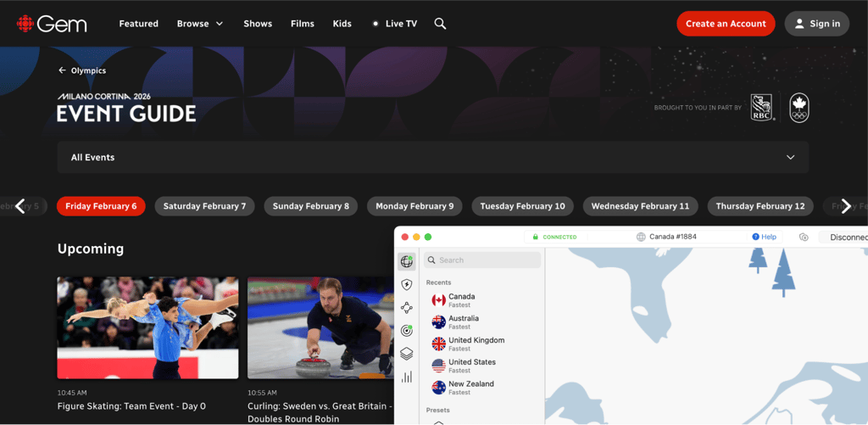Screen dimensions: 868x425
Task: Connect to United States in Recents list
Action: [482, 366]
